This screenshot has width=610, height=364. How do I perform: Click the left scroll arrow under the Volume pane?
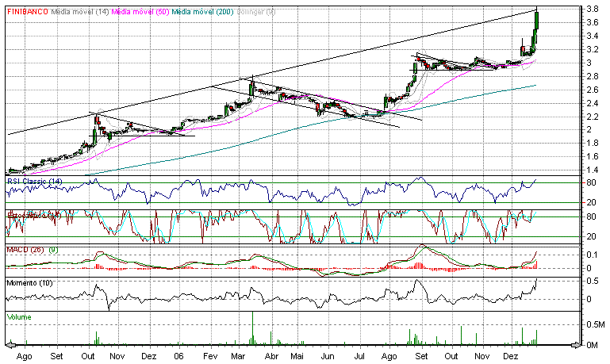10,344
